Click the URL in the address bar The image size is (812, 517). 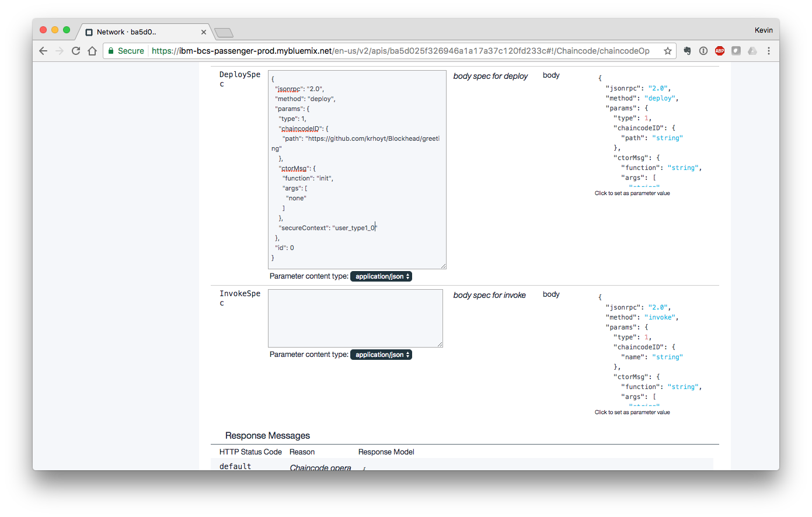[400, 51]
